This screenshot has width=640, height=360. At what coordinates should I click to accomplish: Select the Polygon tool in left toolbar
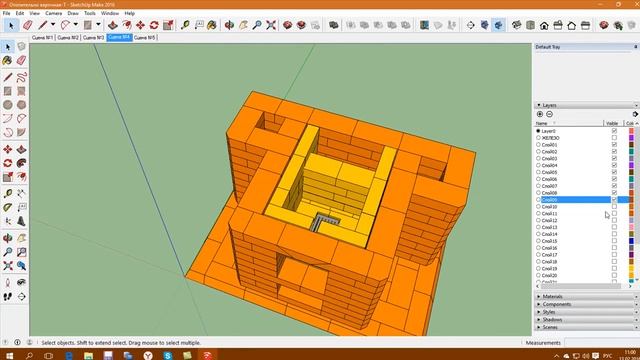tap(22, 105)
